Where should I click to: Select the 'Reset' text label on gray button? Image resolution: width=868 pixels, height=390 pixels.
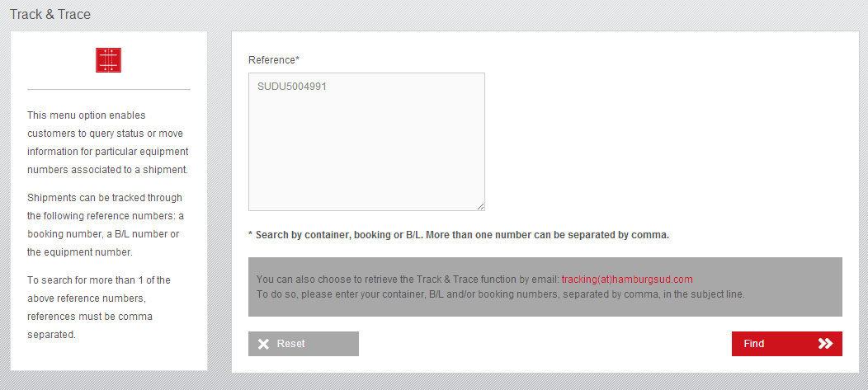pos(291,344)
